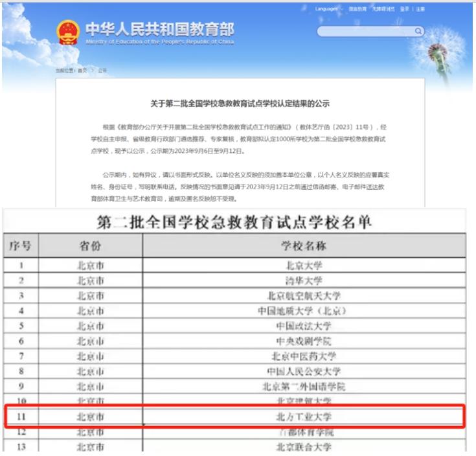This screenshot has width=476, height=456.
Task: Click the 学校名称 column header
Action: click(304, 245)
